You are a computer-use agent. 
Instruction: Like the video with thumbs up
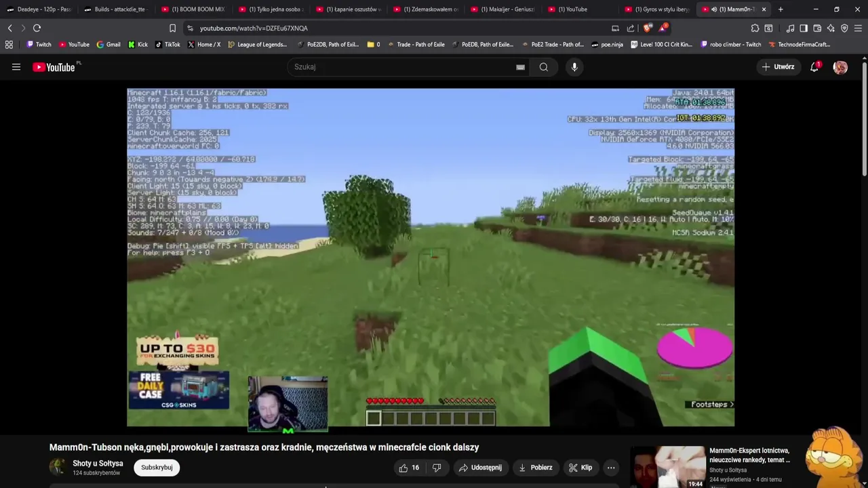click(409, 468)
